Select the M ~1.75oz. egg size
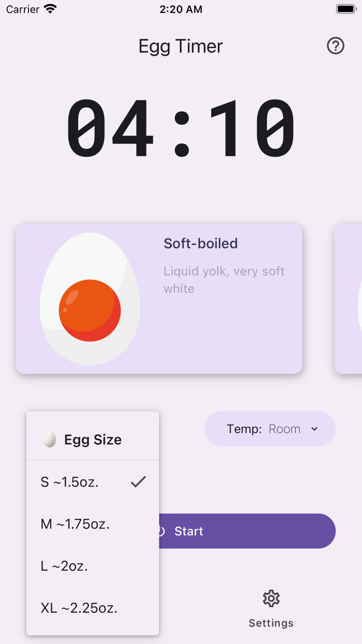 pos(76,524)
